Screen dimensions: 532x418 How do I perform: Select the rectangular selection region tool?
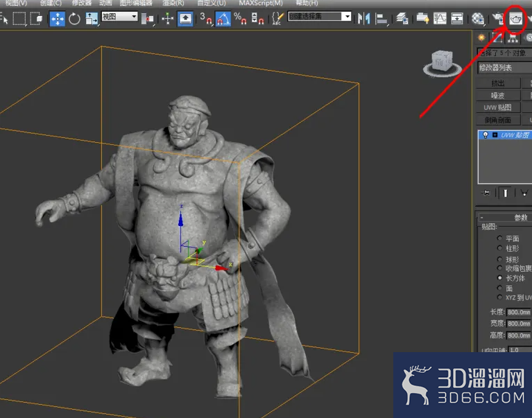click(19, 18)
